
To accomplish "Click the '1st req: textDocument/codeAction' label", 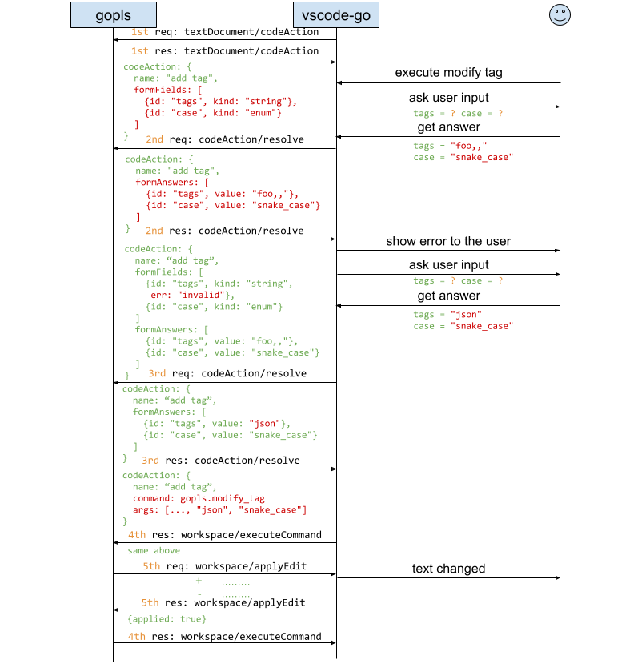I will tap(225, 32).
